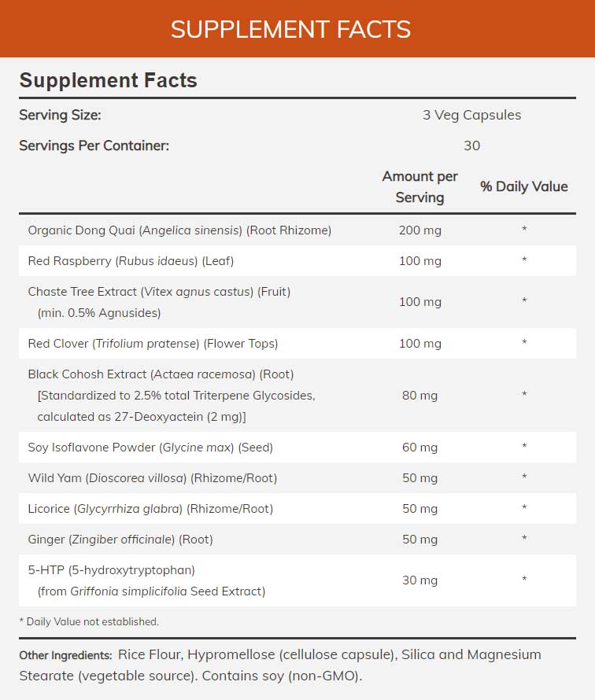595x700 pixels.
Task: Click the Red Raspberry leaf ingredient
Action: pyautogui.click(x=131, y=260)
